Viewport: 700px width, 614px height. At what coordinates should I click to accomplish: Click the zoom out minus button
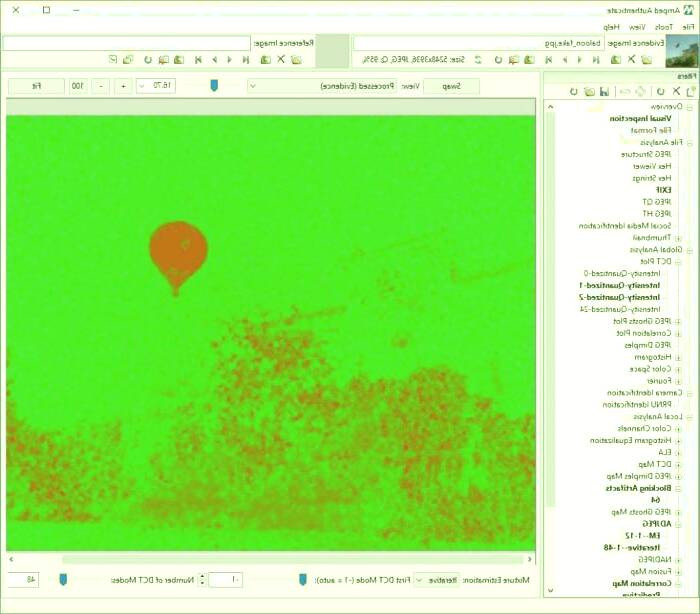tap(101, 86)
